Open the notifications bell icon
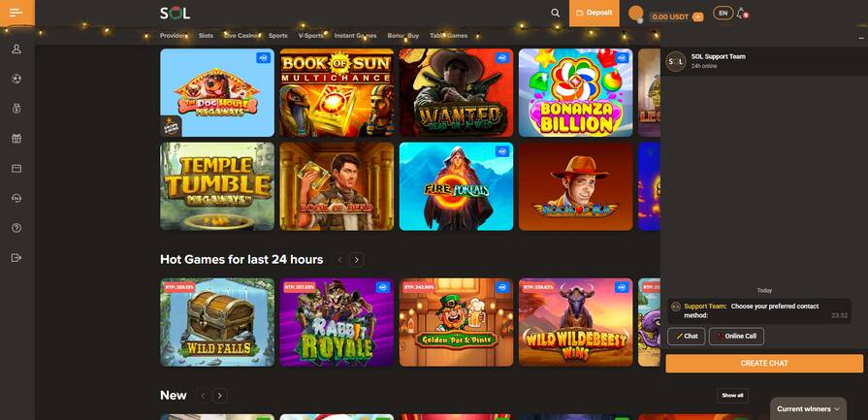The height and width of the screenshot is (420, 868). pos(741,13)
